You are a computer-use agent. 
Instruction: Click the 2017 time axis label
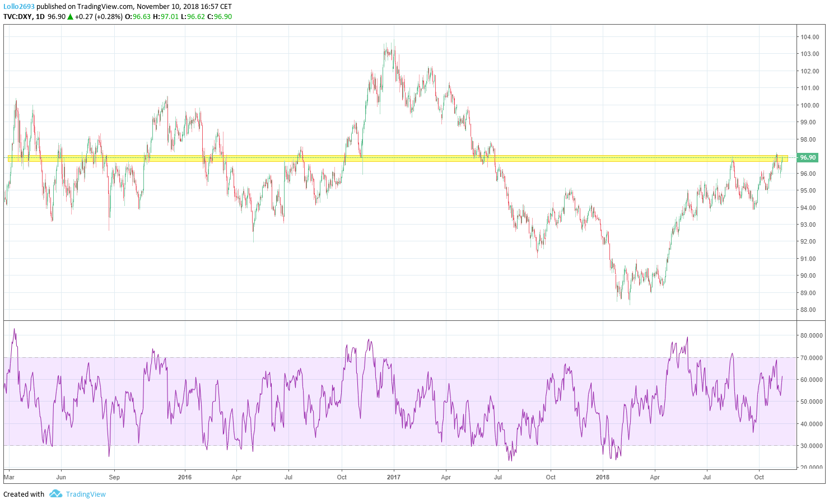pyautogui.click(x=394, y=477)
